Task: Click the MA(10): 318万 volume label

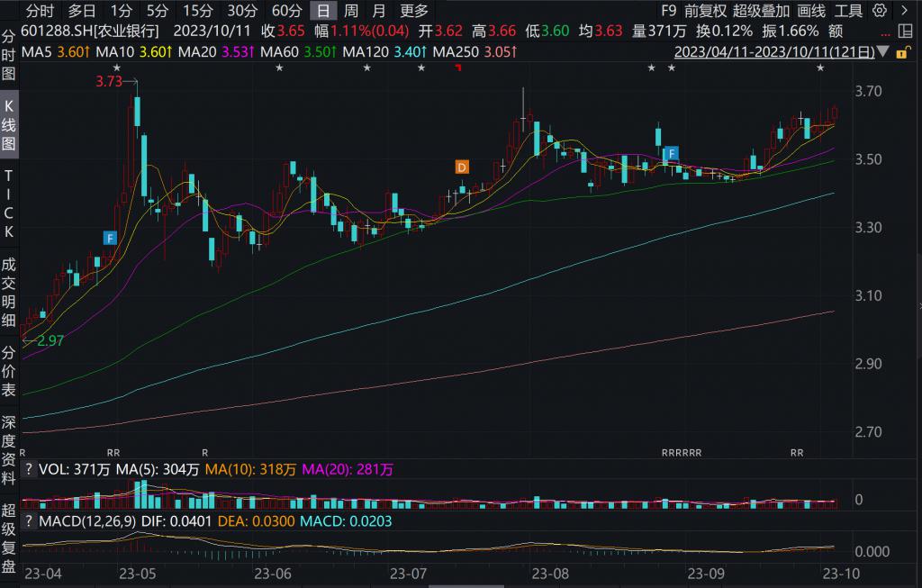Action: pos(250,469)
